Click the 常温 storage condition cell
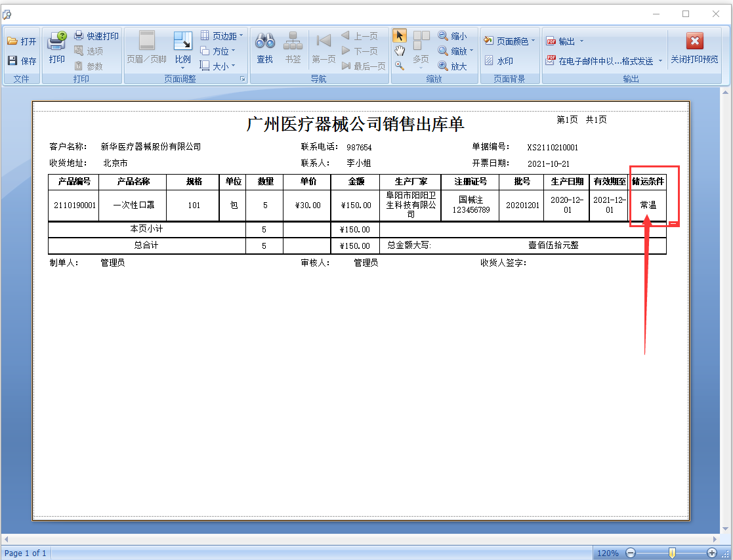This screenshot has height=560, width=733. 648,205
